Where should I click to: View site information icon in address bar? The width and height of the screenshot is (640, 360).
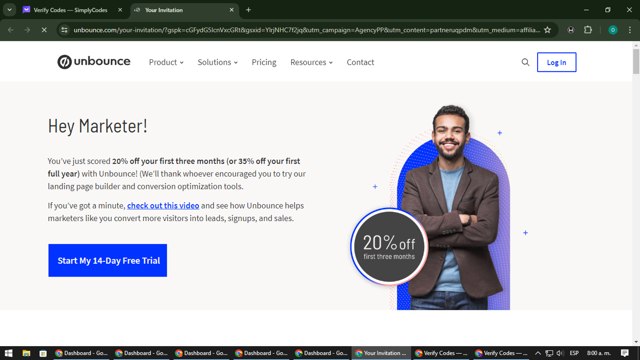click(x=64, y=30)
